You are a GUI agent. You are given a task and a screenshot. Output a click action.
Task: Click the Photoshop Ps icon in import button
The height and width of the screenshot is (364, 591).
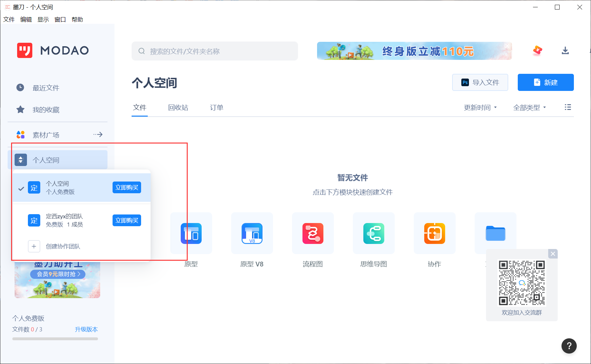point(465,82)
